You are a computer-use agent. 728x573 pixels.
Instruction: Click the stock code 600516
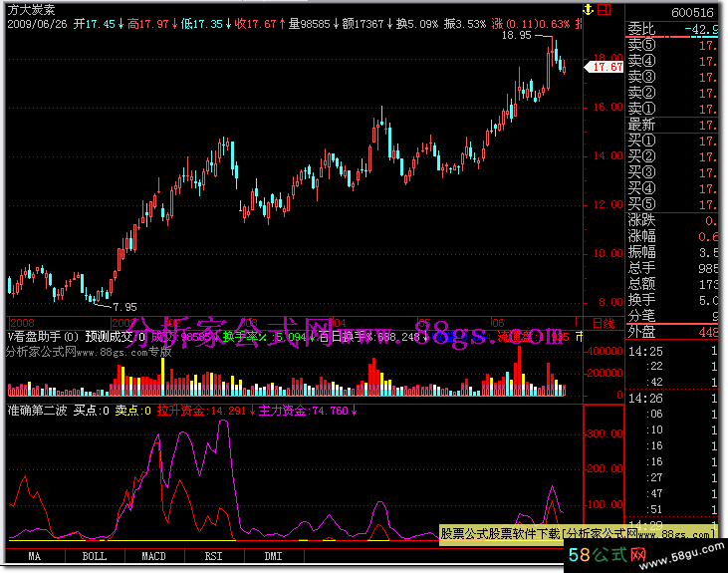[692, 13]
